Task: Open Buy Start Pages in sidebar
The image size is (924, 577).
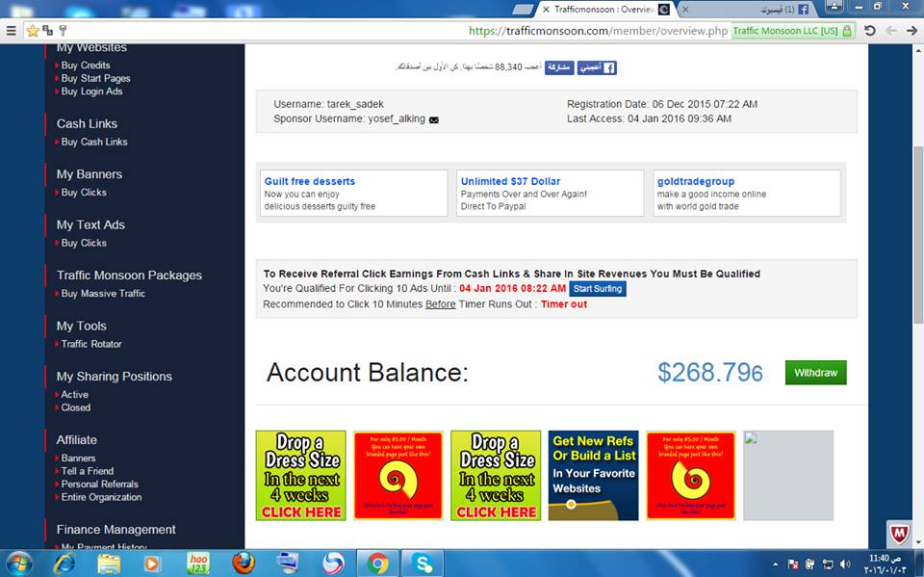Action: click(x=95, y=78)
